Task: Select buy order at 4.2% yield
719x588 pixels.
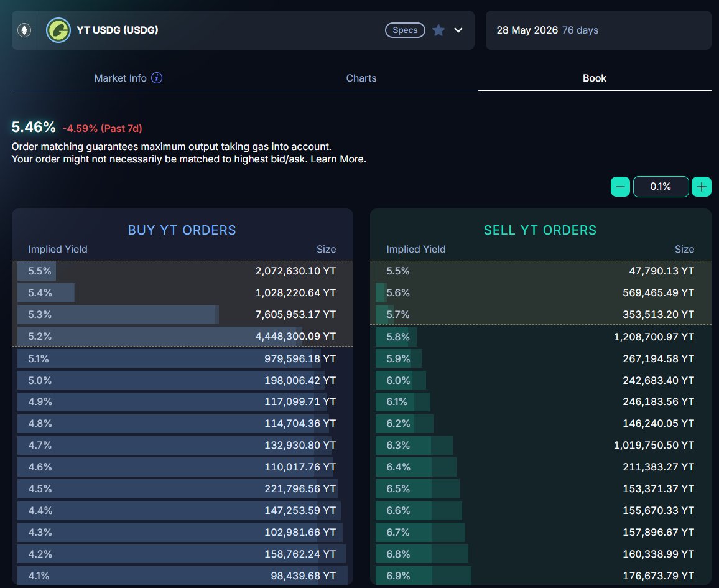Action: coord(182,554)
